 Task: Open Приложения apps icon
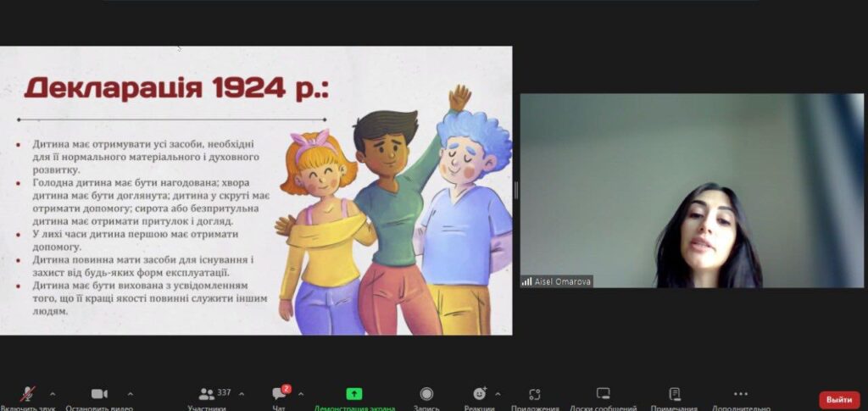click(x=534, y=394)
